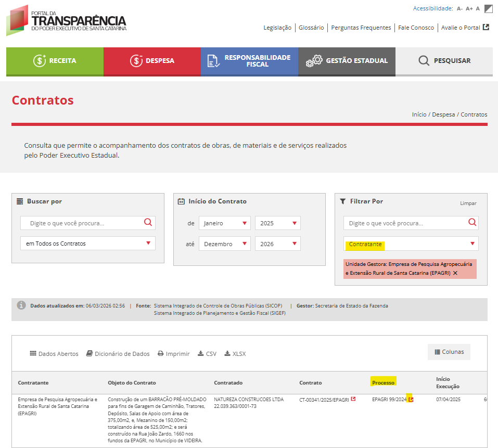Download the contracts as CSV
This screenshot has width=498, height=448.
click(207, 354)
